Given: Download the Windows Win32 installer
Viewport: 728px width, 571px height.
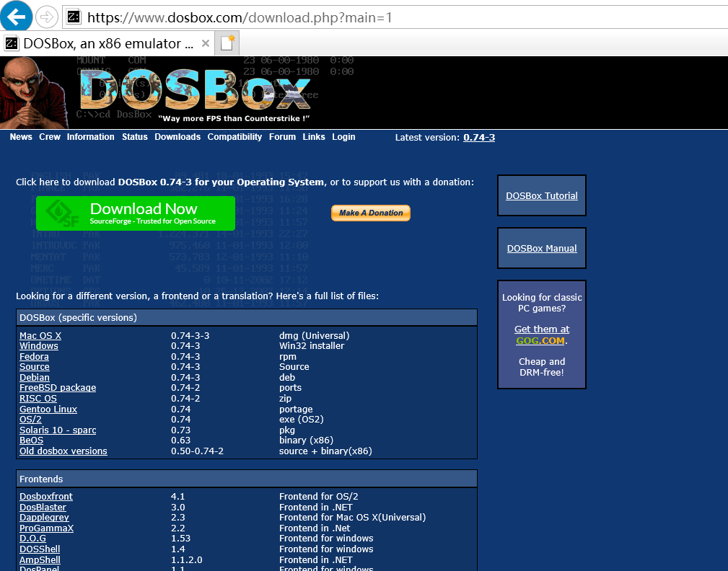Looking at the screenshot, I should [x=39, y=345].
